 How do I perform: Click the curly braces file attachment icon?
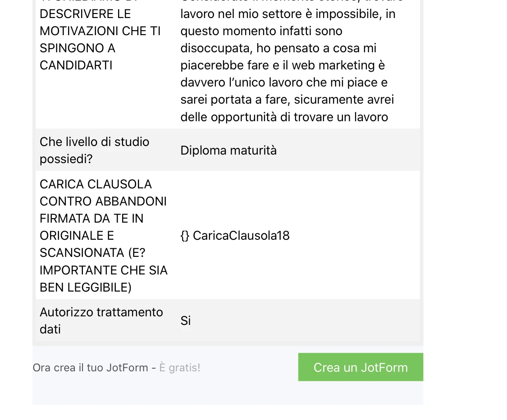pyautogui.click(x=185, y=235)
